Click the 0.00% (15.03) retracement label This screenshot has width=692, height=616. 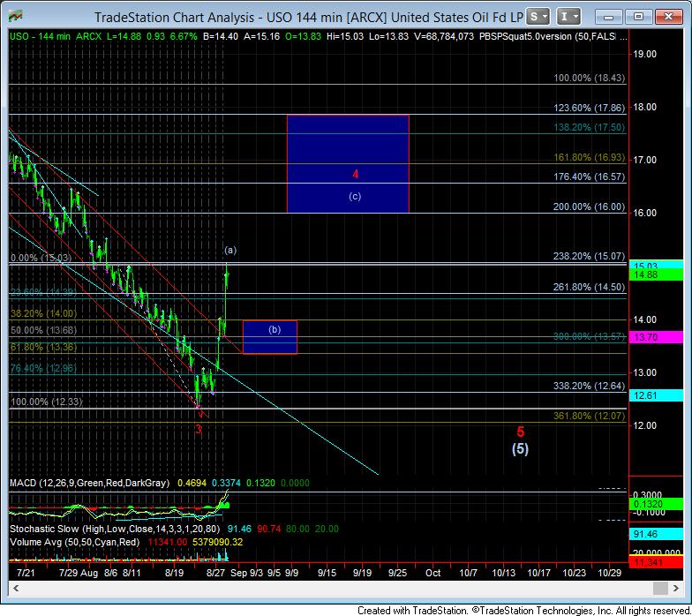point(41,258)
